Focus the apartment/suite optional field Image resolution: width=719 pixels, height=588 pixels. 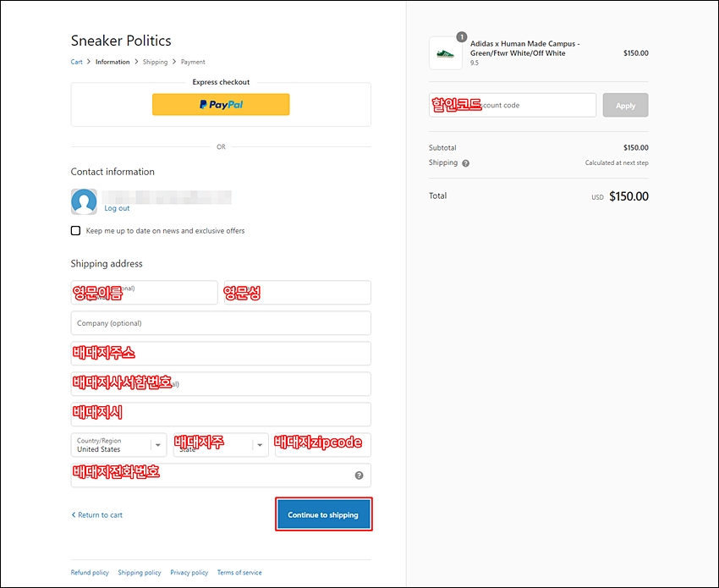coord(221,384)
